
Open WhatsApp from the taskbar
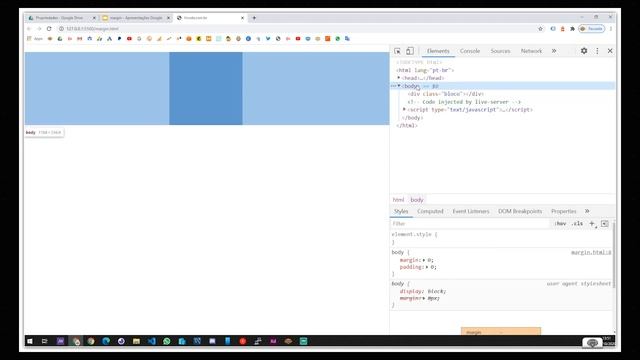click(167, 341)
